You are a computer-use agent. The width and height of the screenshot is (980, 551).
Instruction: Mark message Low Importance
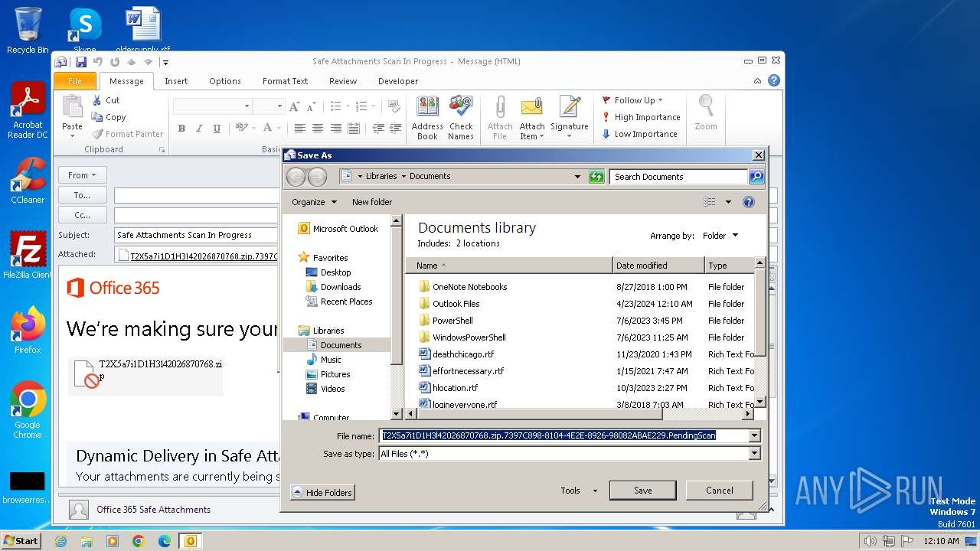pos(639,134)
